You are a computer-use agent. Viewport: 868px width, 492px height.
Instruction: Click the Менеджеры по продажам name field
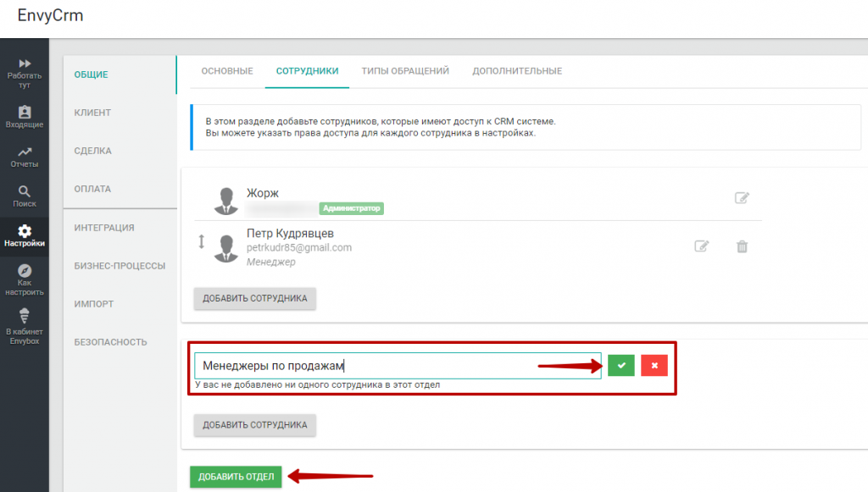(398, 366)
